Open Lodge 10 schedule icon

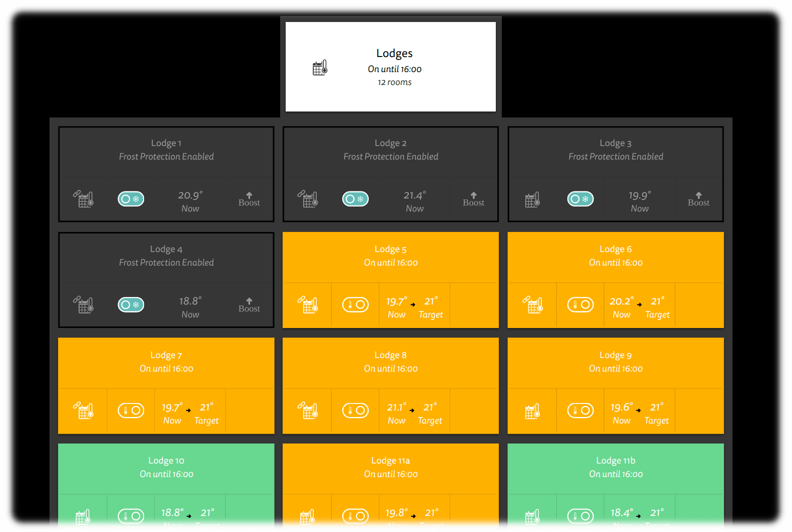click(x=83, y=516)
